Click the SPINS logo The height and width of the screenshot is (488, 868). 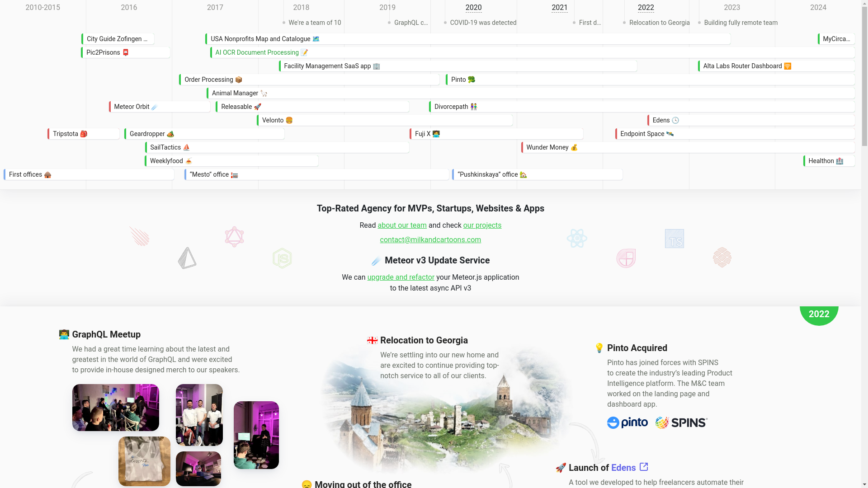681,422
